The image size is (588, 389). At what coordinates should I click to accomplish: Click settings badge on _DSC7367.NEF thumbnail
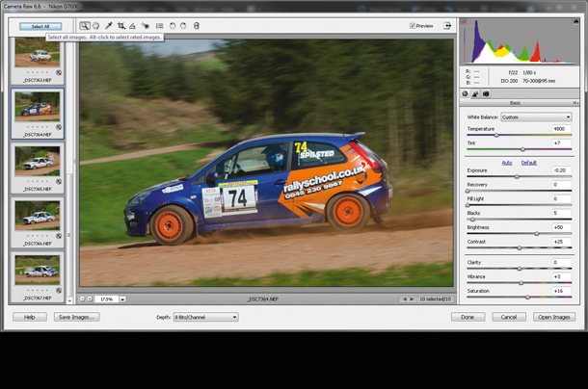point(59,290)
